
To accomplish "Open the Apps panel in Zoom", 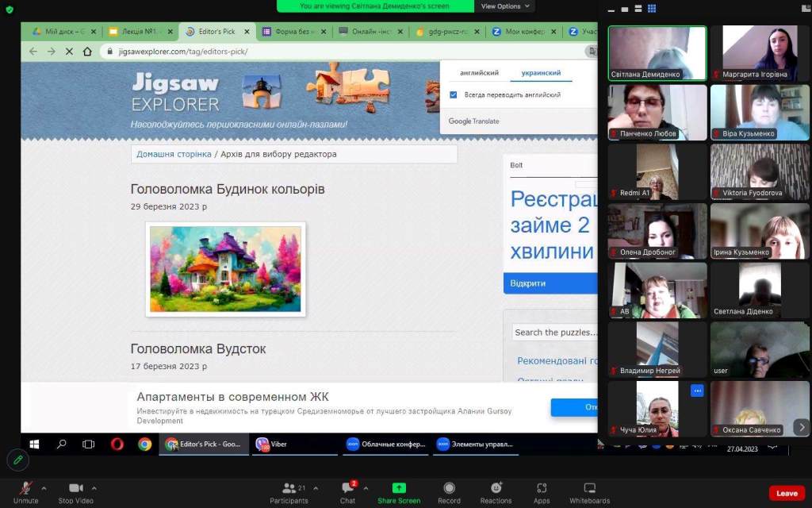I will pyautogui.click(x=542, y=488).
